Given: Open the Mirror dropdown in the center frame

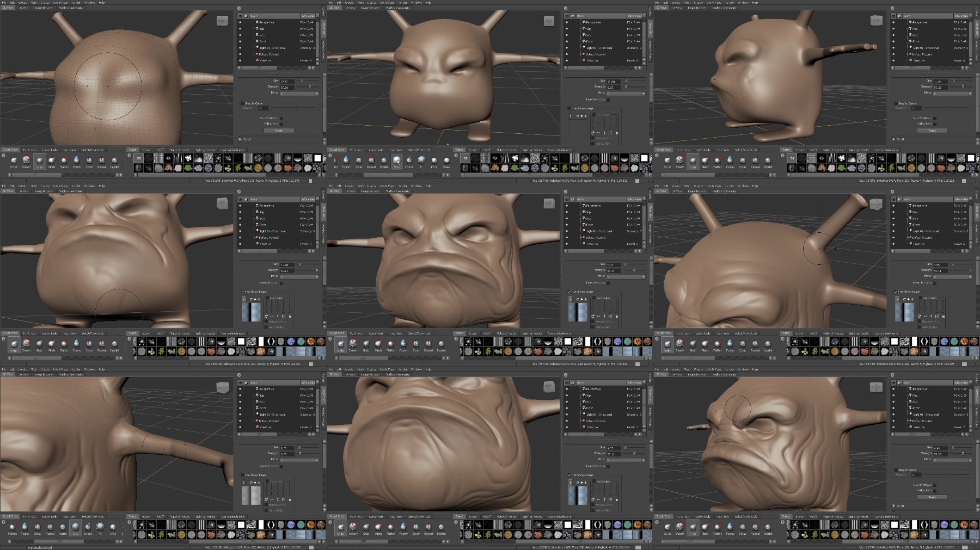Looking at the screenshot, I should [x=626, y=277].
